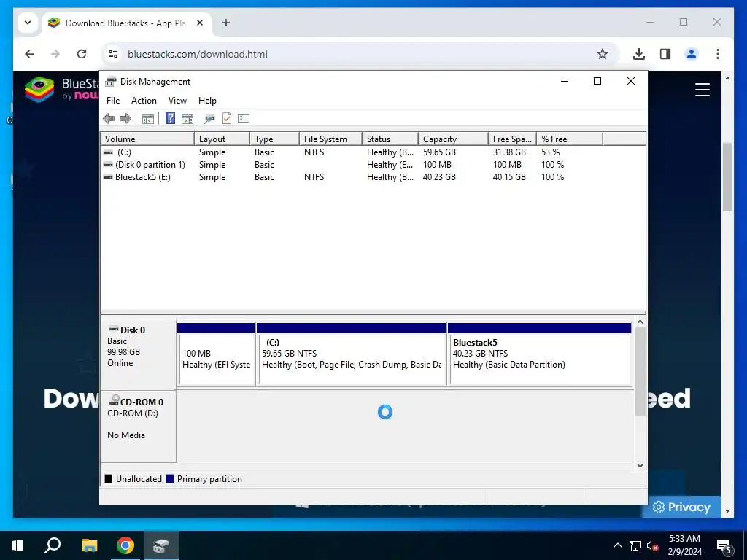Open the View menu
This screenshot has width=747, height=560.
point(177,101)
